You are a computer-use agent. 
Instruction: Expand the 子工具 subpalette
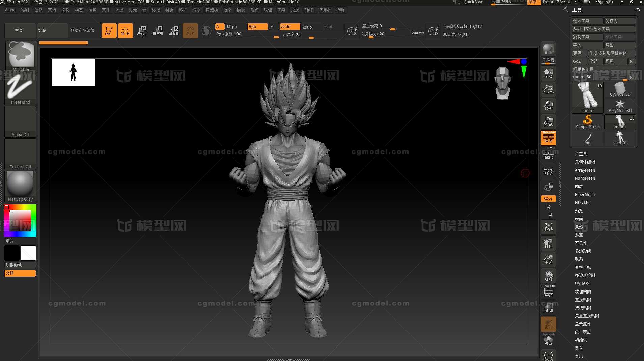[x=581, y=154]
